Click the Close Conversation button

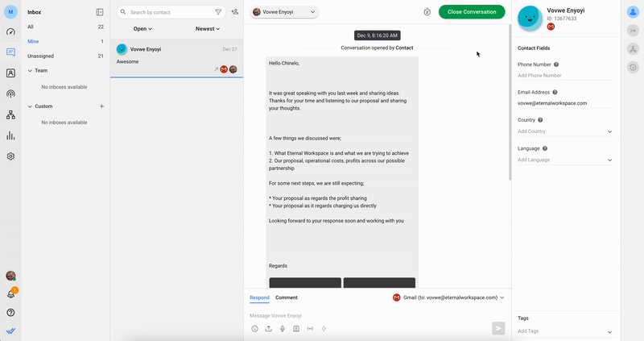click(472, 12)
